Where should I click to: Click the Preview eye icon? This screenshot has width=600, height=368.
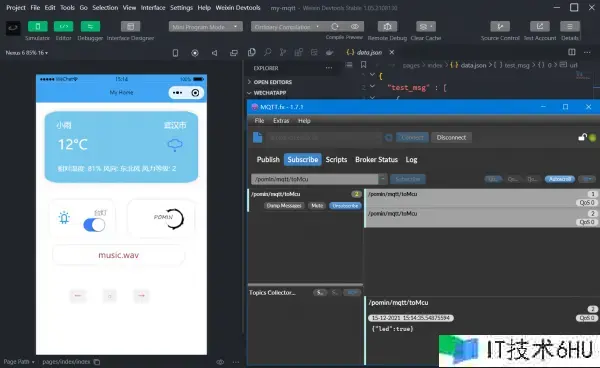(355, 26)
